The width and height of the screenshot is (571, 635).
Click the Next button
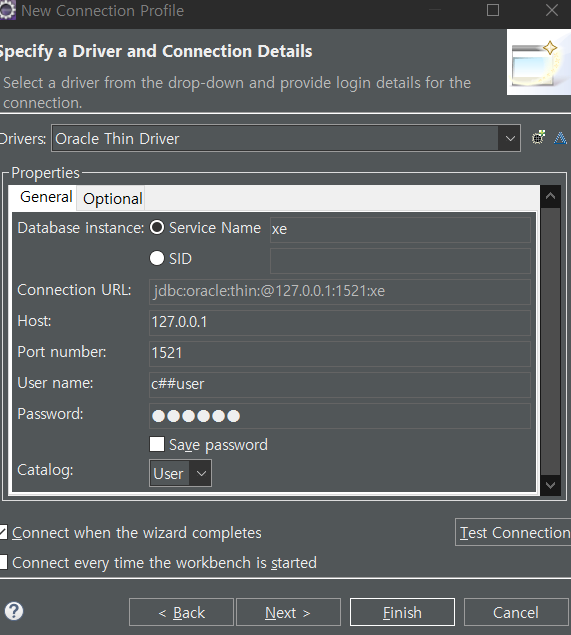[x=288, y=612]
